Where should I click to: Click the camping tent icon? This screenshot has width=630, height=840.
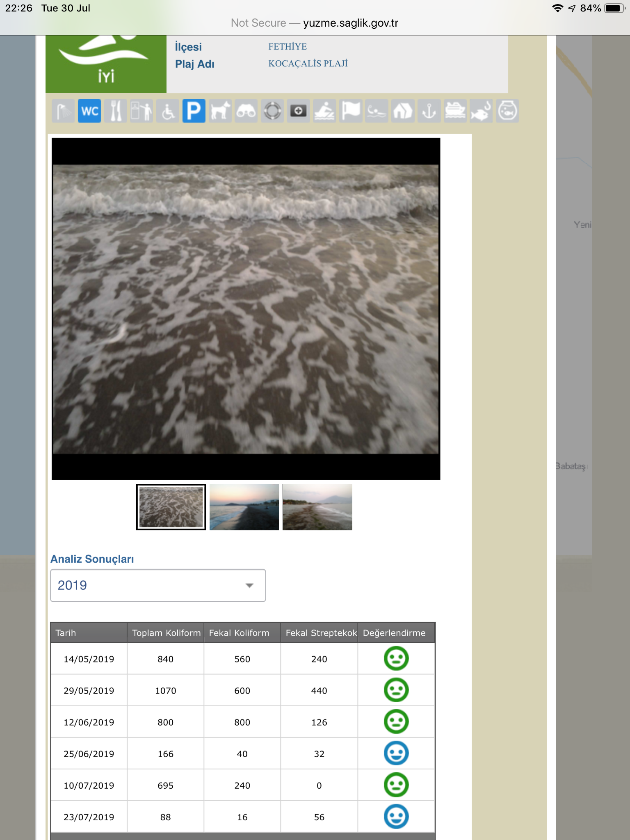click(403, 111)
